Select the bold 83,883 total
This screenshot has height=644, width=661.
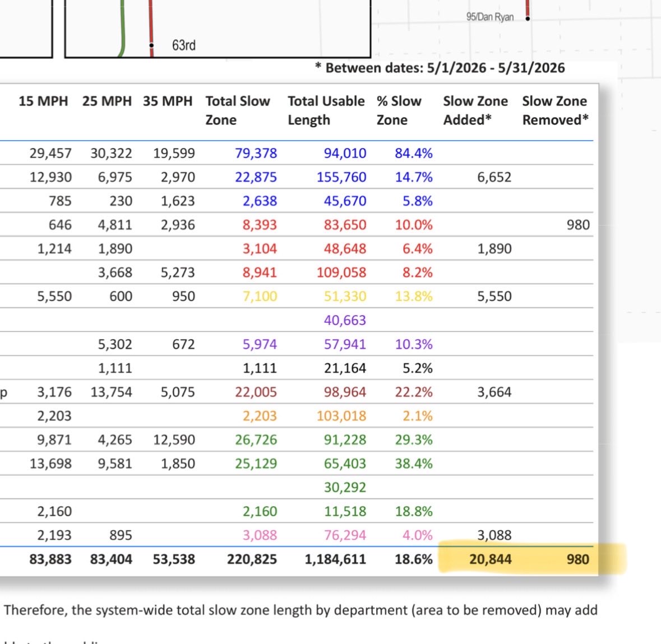[50, 559]
